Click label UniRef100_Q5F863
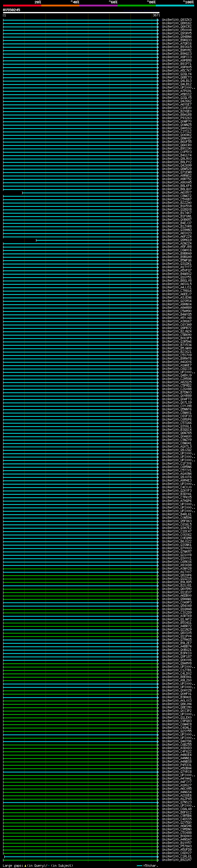 pos(176,521)
